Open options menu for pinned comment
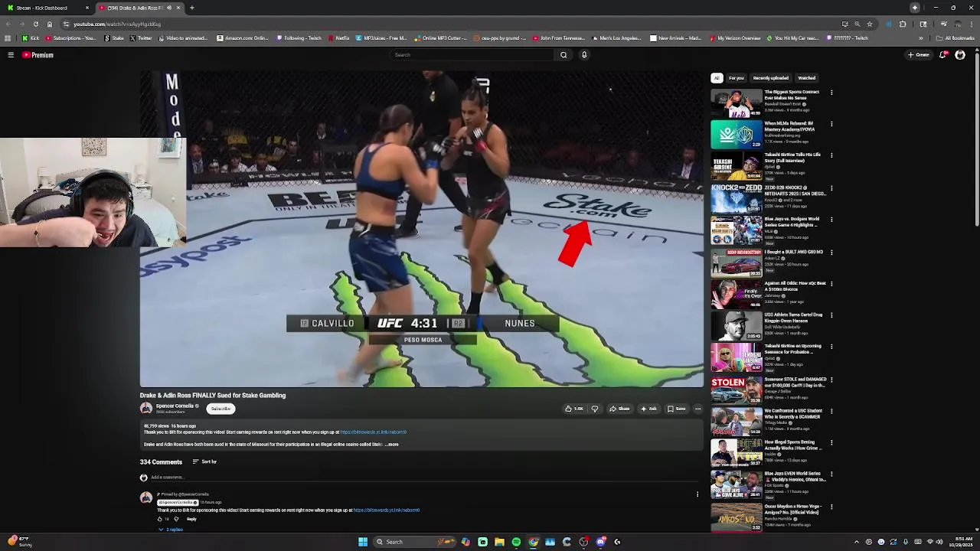980x551 pixels. [697, 494]
